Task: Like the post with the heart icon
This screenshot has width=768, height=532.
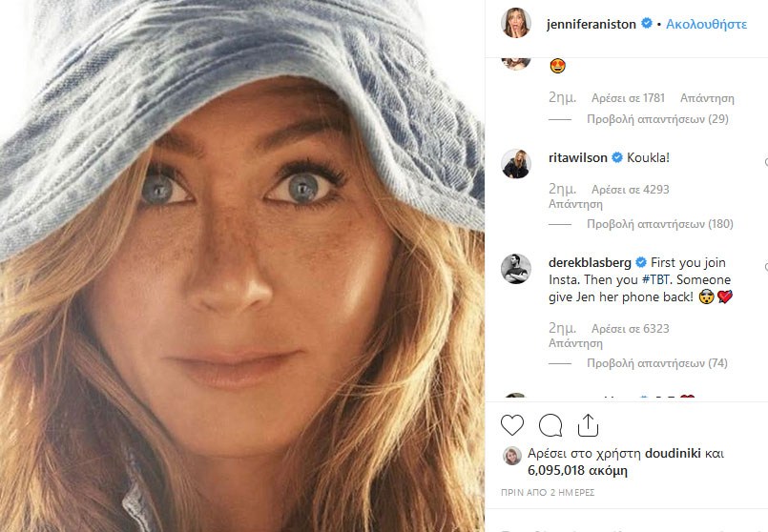Action: point(512,425)
